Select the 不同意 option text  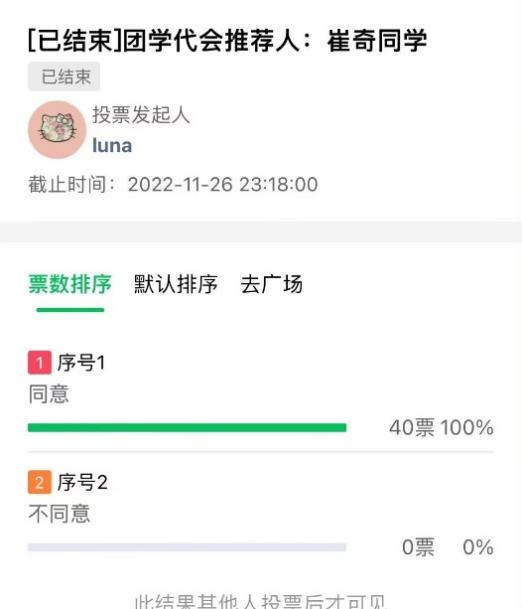pyautogui.click(x=59, y=513)
